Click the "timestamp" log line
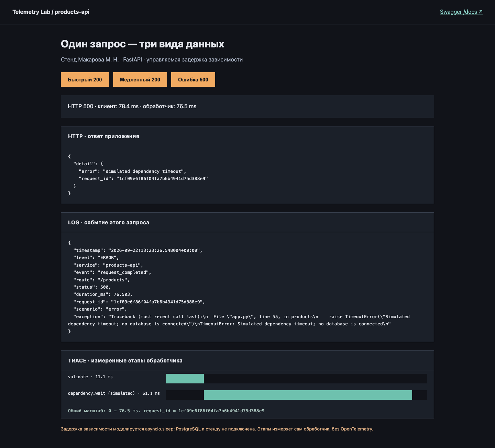 138,250
